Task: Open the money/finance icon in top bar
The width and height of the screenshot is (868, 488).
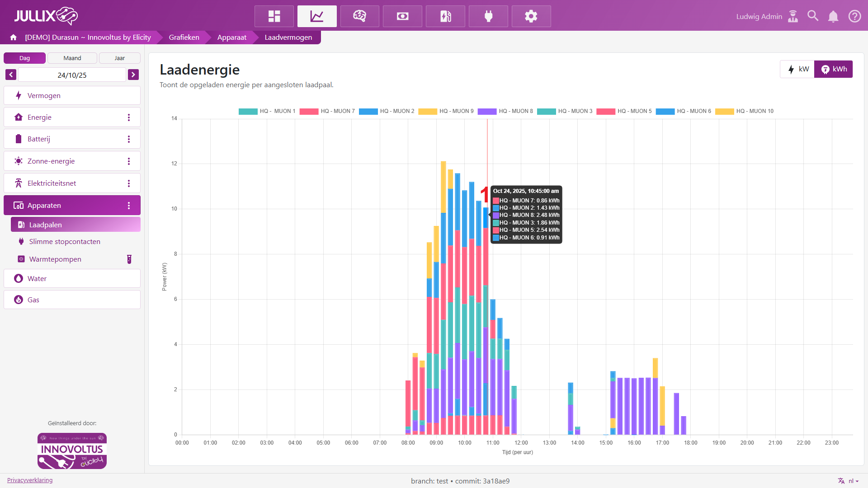Action: tap(402, 16)
